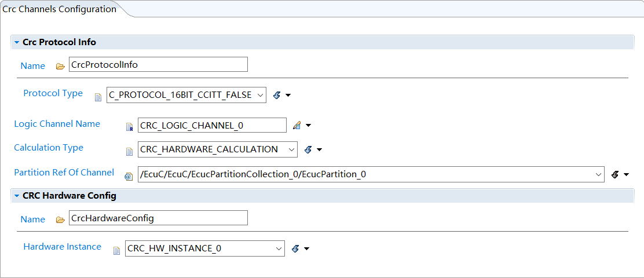
Task: Click into the CRC_LOGIC_CHANNEL_0 text field
Action: [x=211, y=126]
